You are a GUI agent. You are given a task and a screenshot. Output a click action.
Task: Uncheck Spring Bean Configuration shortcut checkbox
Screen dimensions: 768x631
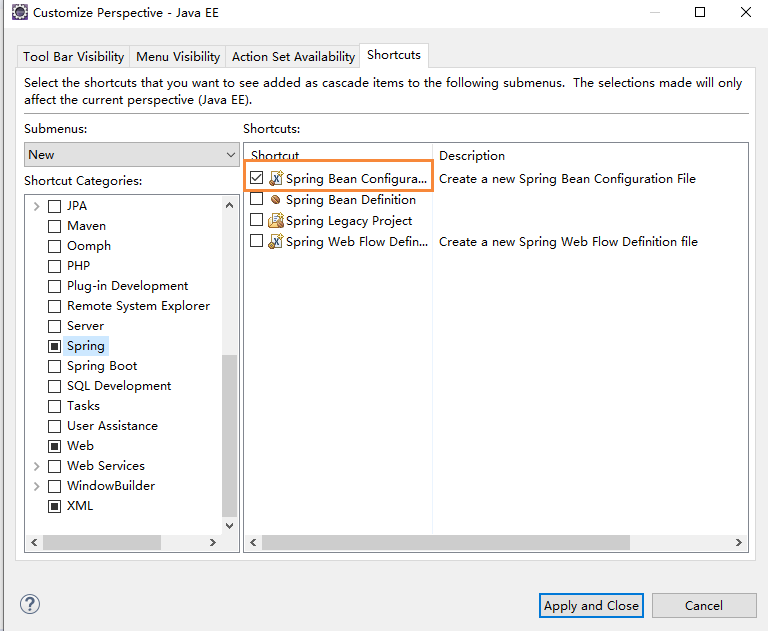pyautogui.click(x=256, y=177)
